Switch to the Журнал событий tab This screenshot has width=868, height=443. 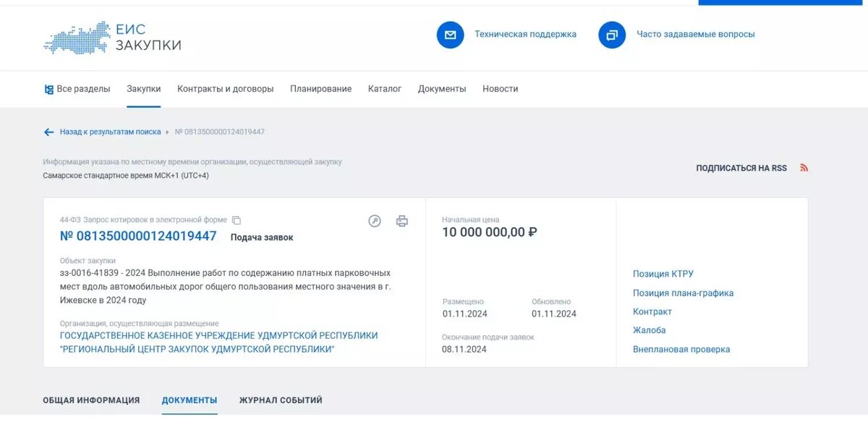(280, 400)
